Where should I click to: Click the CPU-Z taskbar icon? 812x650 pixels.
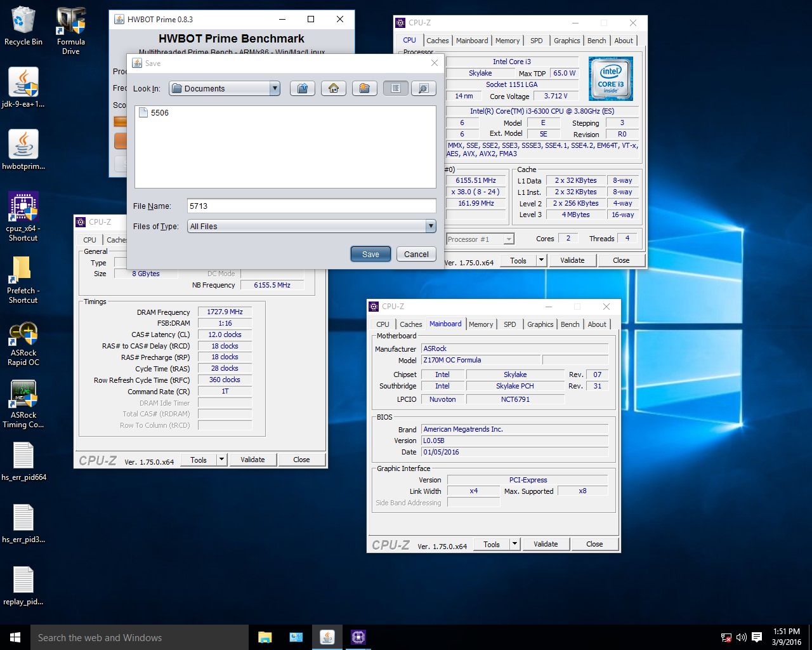coord(358,637)
